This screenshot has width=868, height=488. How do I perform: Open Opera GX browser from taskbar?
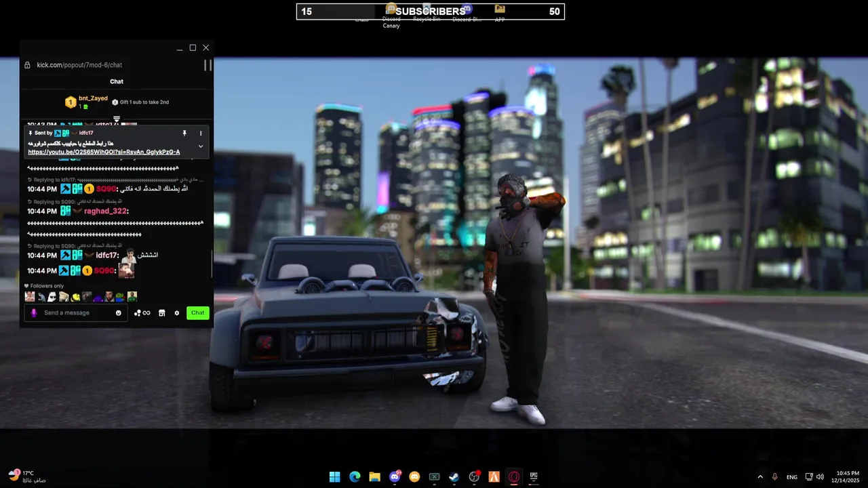pos(514,477)
